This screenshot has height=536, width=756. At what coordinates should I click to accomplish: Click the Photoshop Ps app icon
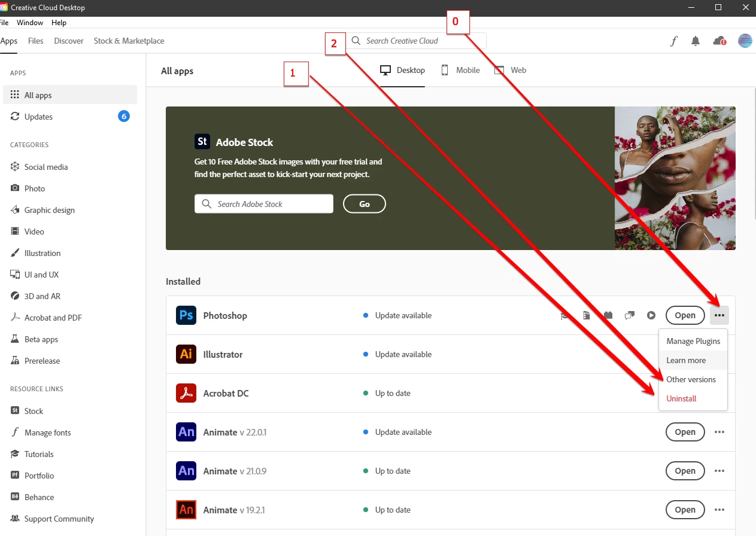click(186, 315)
